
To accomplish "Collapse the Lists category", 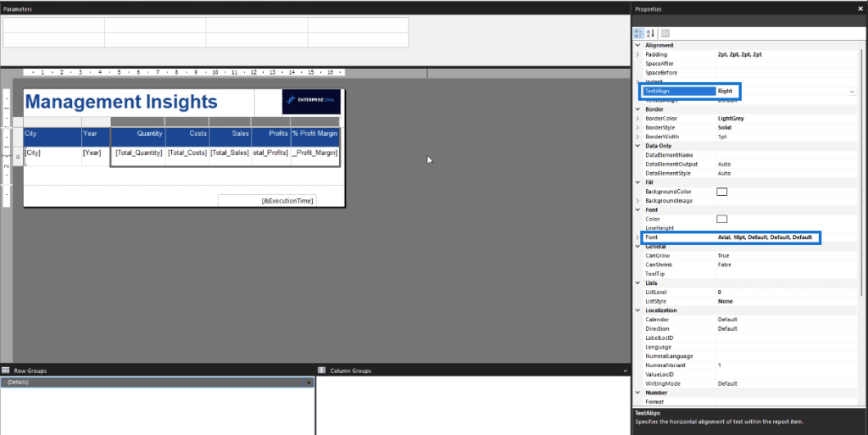I will 637,283.
